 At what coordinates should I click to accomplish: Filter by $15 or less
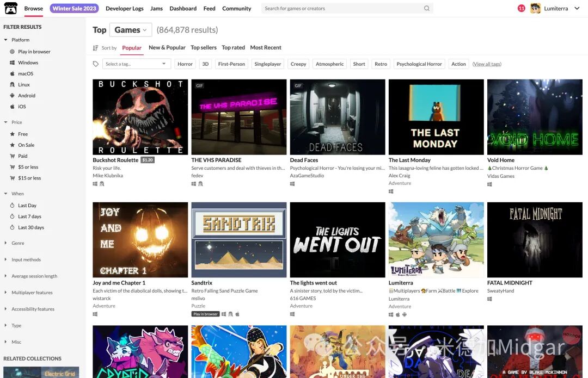(x=29, y=178)
